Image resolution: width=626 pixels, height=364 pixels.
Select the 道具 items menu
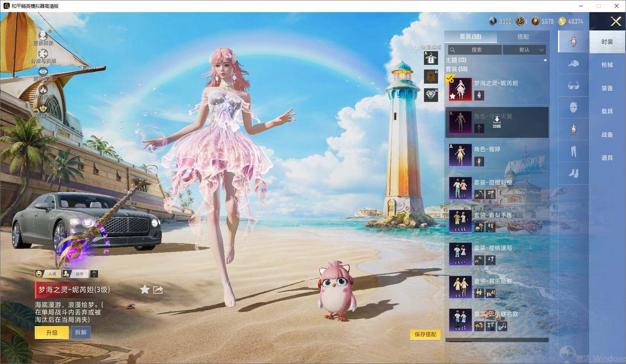(607, 158)
